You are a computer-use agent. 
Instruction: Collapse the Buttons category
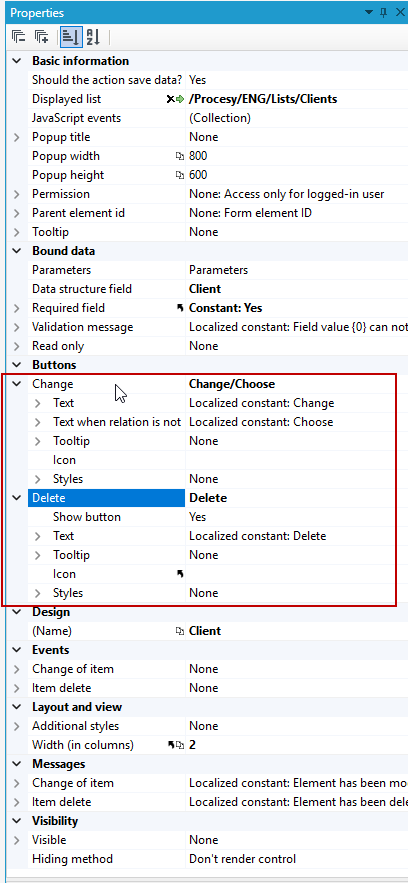click(x=17, y=365)
